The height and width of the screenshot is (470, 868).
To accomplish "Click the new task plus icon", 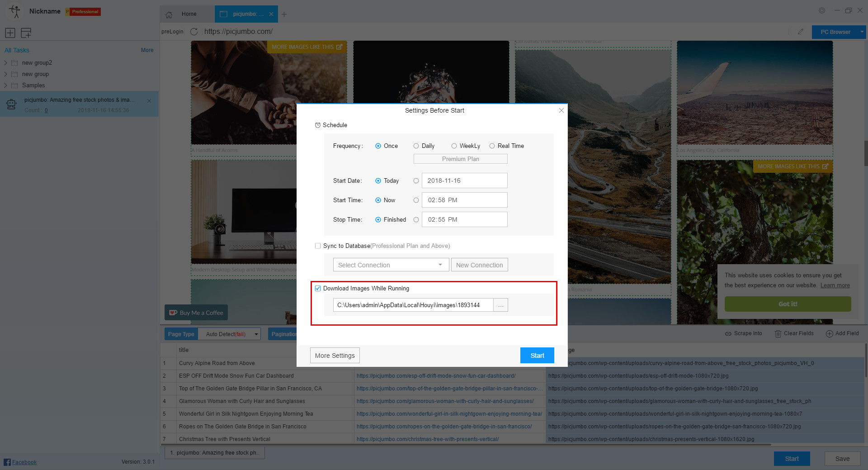I will [10, 33].
